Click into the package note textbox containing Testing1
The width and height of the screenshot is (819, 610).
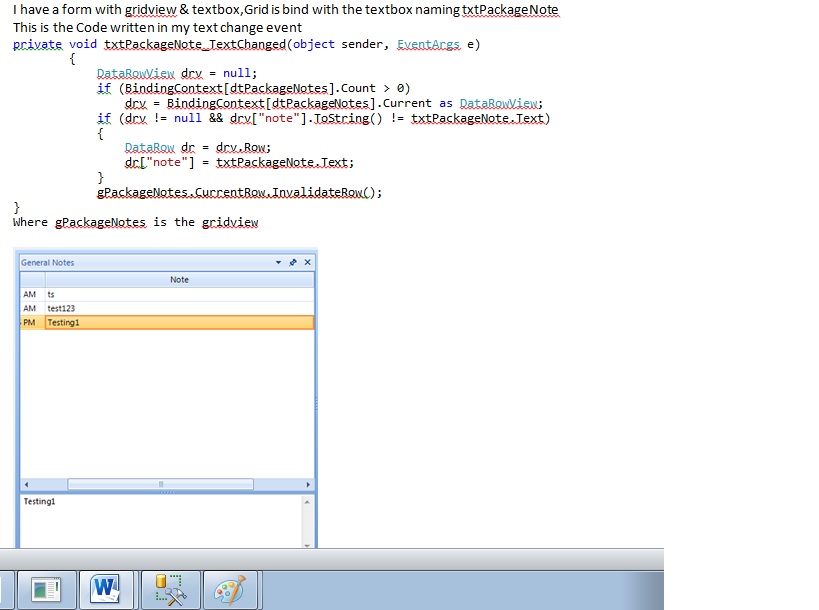pos(161,520)
